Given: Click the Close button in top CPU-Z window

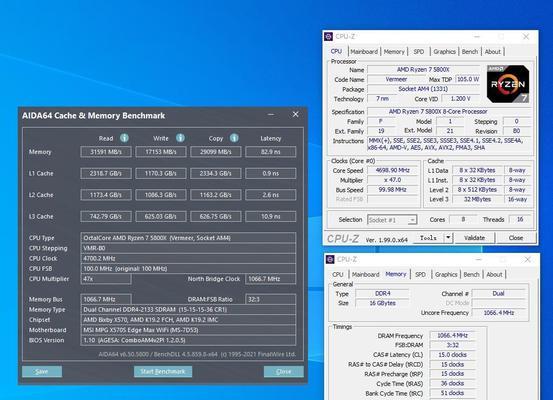Looking at the screenshot, I should click(516, 238).
